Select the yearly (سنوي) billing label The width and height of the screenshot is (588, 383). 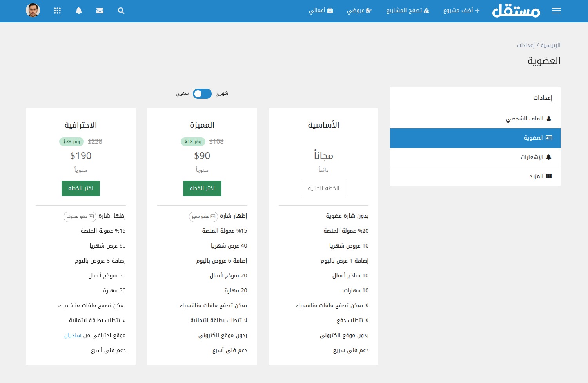point(182,94)
